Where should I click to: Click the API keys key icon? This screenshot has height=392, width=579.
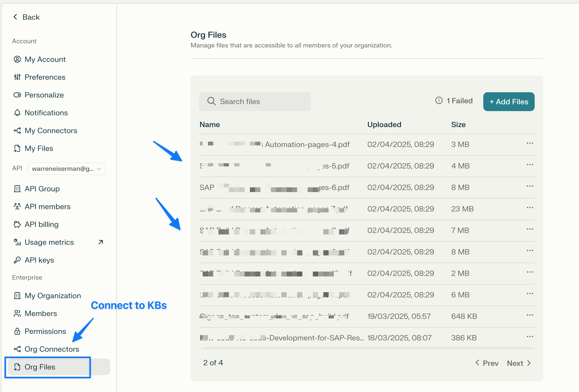[x=17, y=260]
